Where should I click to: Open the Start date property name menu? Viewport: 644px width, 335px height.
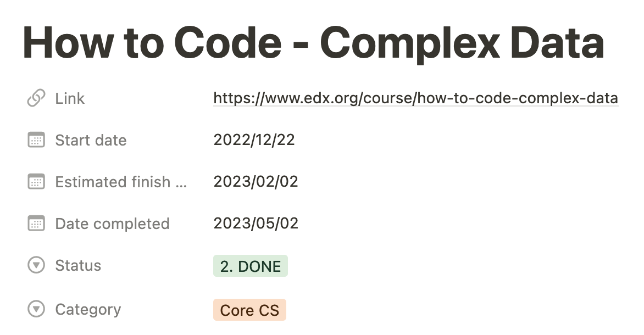[x=91, y=141]
